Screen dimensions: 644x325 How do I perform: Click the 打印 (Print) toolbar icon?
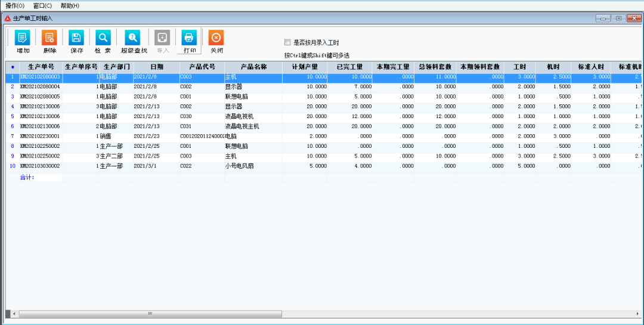(x=189, y=38)
